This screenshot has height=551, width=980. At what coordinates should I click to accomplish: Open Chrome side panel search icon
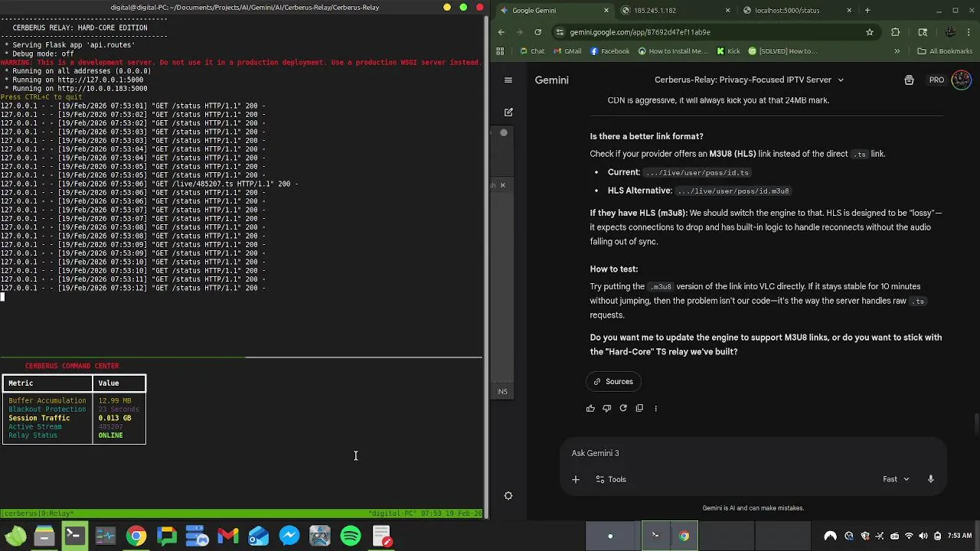(923, 32)
